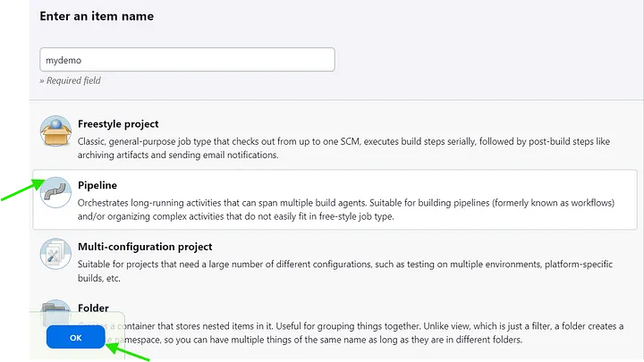Select the Pipeline pipe icon
The image size is (644, 362).
pos(55,192)
